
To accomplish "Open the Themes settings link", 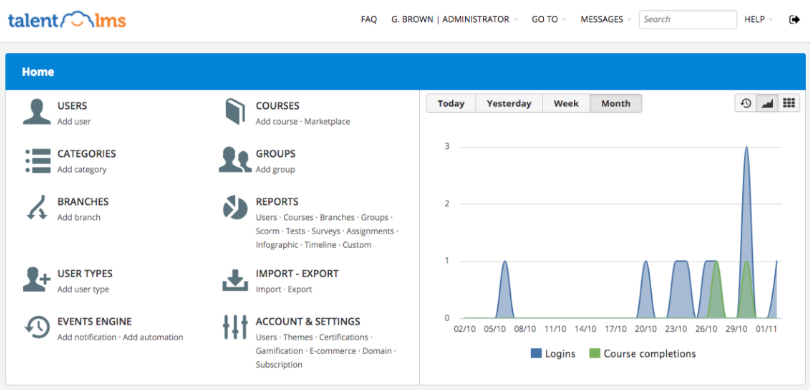I will tap(298, 337).
